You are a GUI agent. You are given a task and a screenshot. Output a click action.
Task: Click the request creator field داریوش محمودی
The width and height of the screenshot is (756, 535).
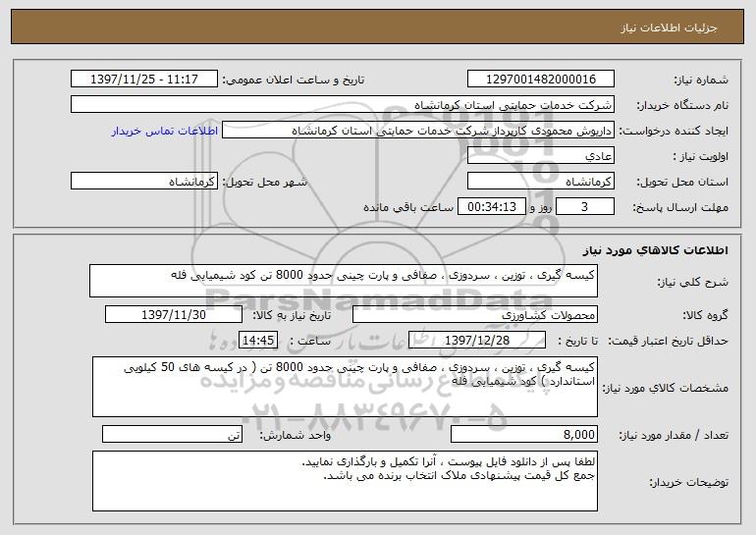[418, 131]
